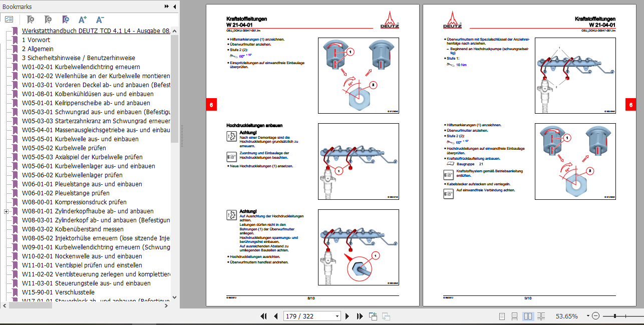The height and width of the screenshot is (325, 644).
Task: Increase bookmark font size with A+
Action: (83, 20)
